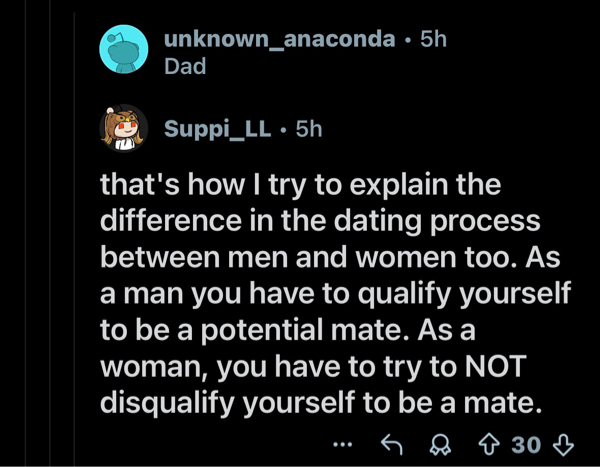
Task: Click the line "difference in the dating process"
Action: 319,220
